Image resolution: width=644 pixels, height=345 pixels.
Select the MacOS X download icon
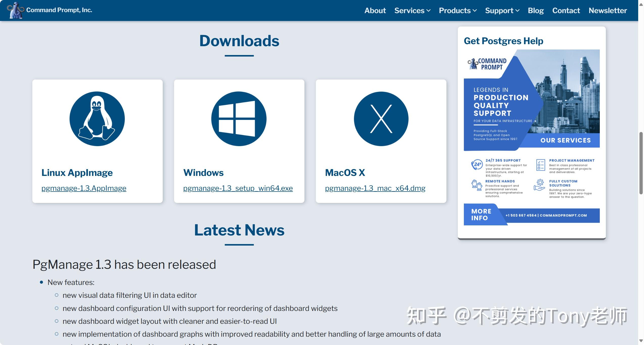pyautogui.click(x=381, y=119)
